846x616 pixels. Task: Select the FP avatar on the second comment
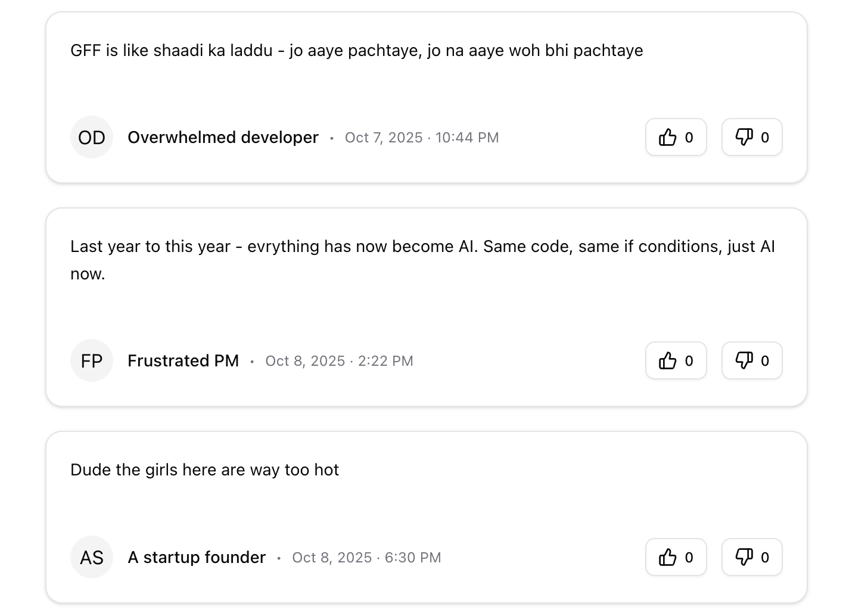point(92,360)
